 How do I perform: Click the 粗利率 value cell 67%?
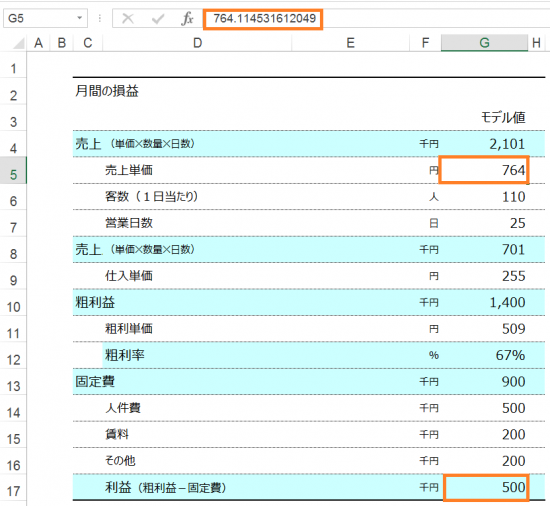(484, 355)
